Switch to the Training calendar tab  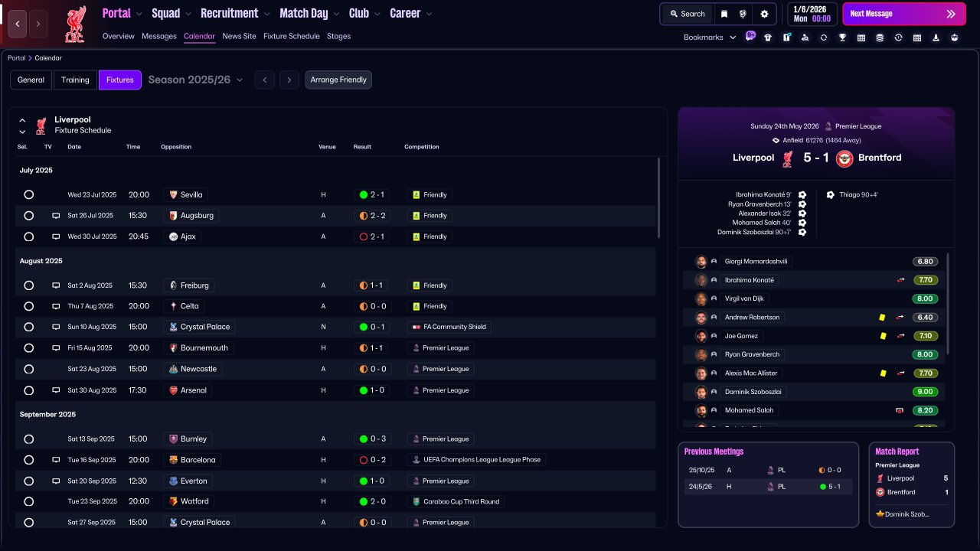pos(76,80)
